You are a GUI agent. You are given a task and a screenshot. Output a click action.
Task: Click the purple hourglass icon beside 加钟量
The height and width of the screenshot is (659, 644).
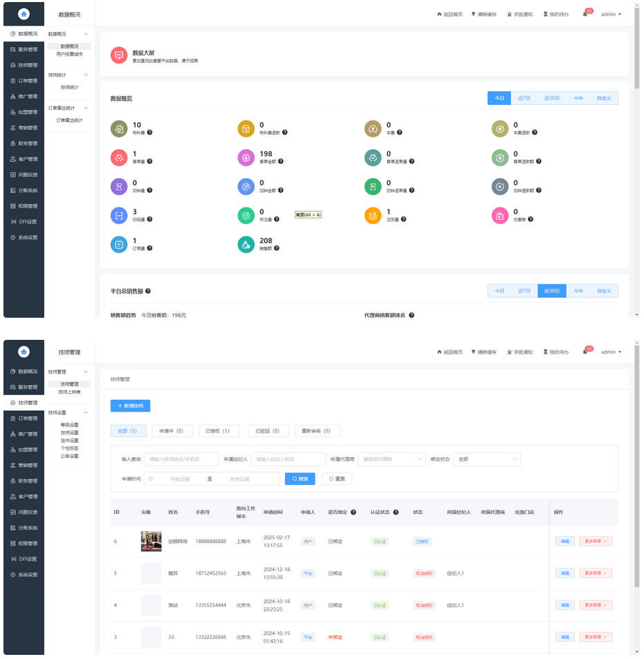[119, 187]
